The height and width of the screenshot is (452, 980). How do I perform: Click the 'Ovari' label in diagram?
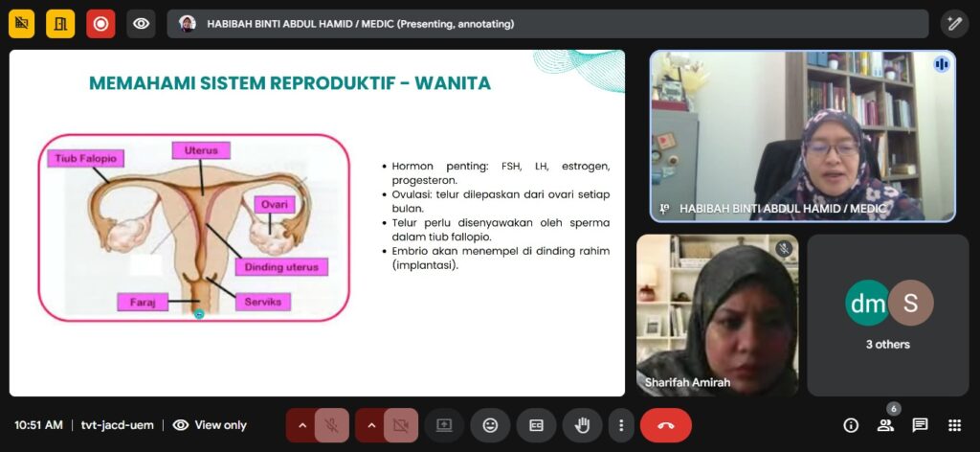[274, 204]
